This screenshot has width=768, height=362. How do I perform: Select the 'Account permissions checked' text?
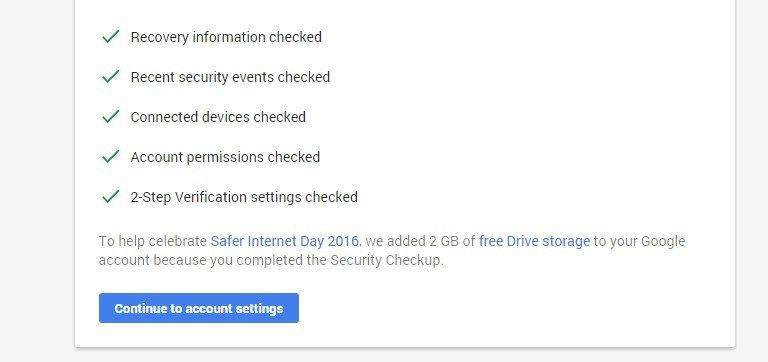point(225,157)
